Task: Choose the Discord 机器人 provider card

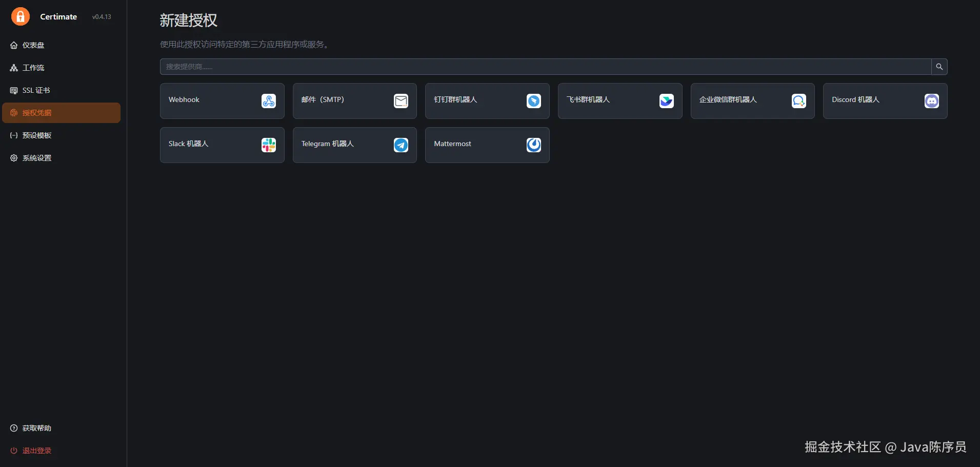Action: tap(885, 101)
